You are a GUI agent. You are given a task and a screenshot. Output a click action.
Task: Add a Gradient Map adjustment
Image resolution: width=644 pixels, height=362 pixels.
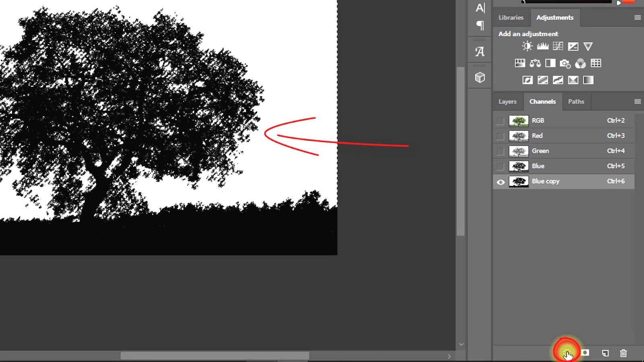573,80
